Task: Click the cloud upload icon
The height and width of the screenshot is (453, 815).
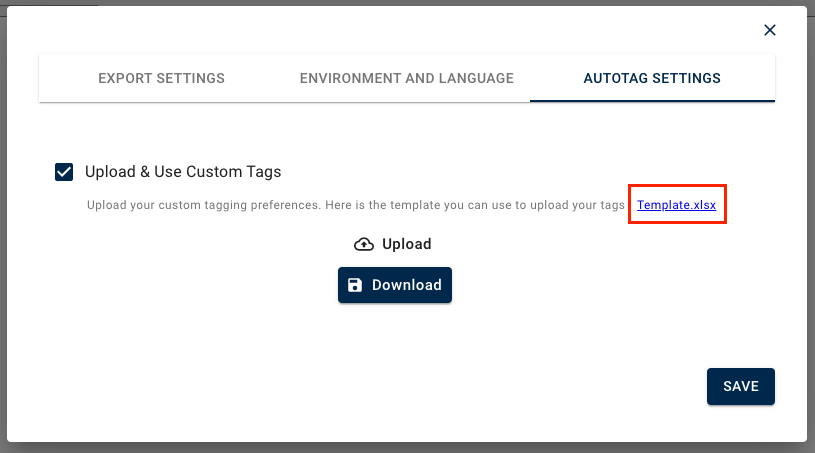Action: (364, 244)
